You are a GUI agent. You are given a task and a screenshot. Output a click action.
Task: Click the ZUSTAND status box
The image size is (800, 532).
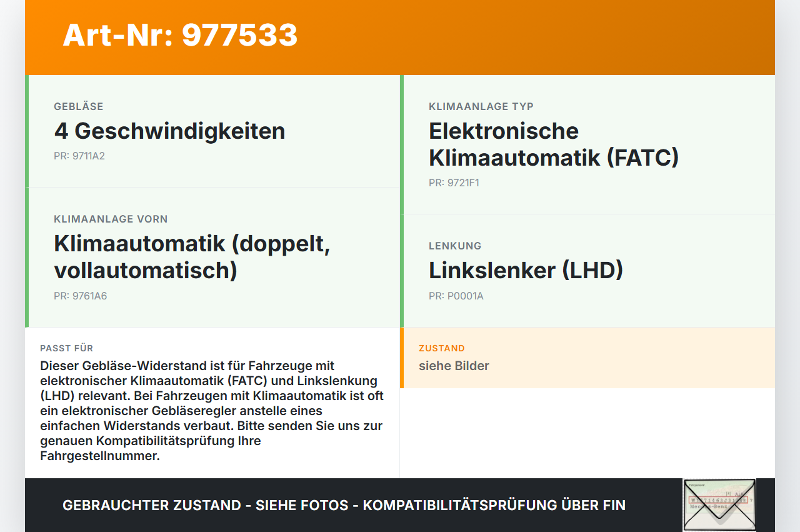[587, 358]
